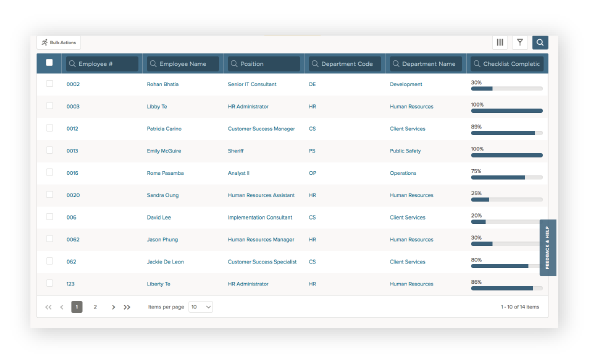The height and width of the screenshot is (363, 593).
Task: Switch to page 2
Action: pyautogui.click(x=95, y=307)
